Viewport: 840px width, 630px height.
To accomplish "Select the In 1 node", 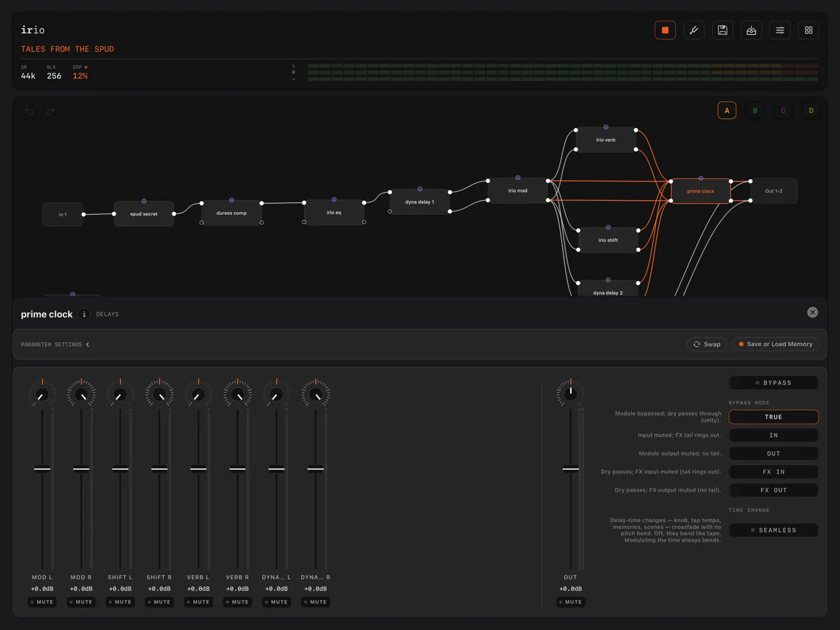I will (63, 214).
